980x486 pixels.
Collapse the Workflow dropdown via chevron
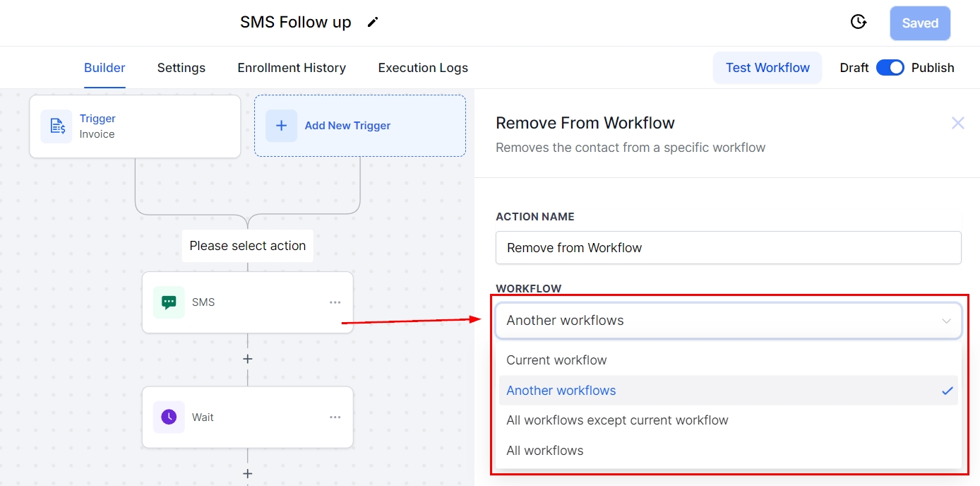coord(946,321)
